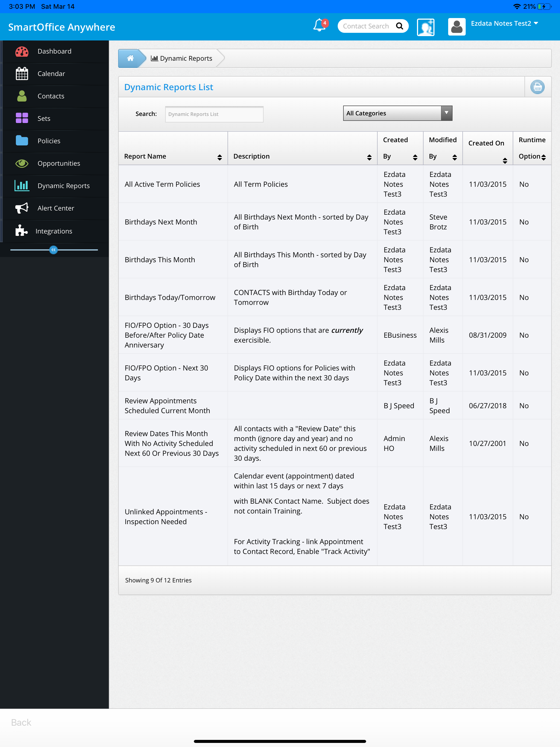The image size is (560, 747).
Task: Click the SmartOffice Anywhere title
Action: coord(62,27)
